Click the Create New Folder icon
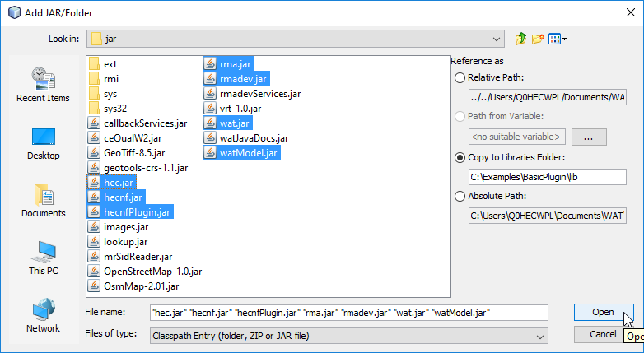 (538, 39)
